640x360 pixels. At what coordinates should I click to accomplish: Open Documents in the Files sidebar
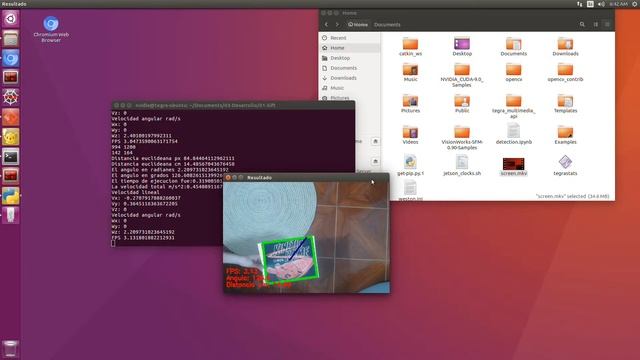(x=349, y=68)
